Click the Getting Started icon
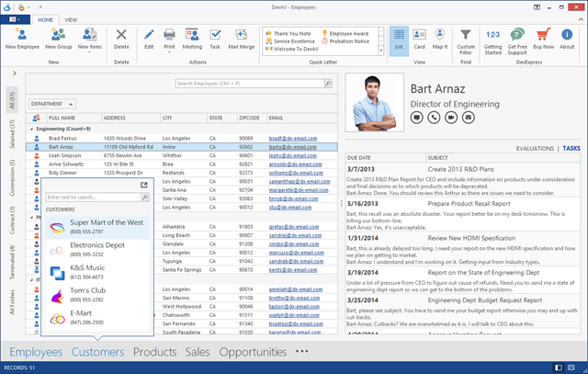588x374 pixels. 492,35
